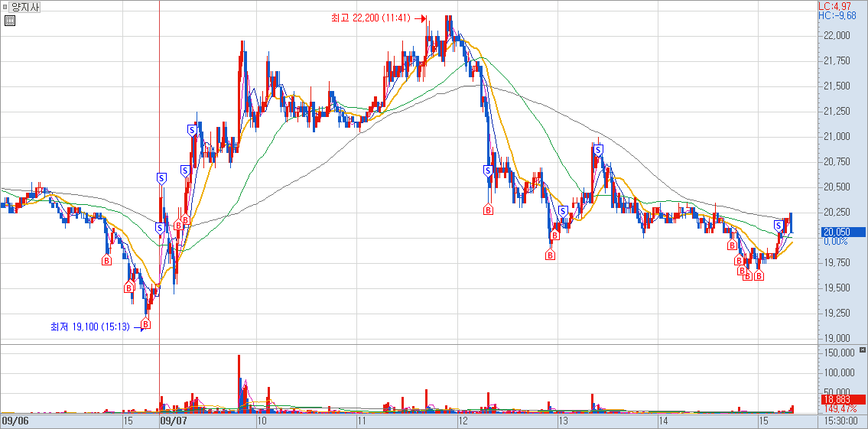This screenshot has width=868, height=429.
Task: Click the 양지사 stock name label
Action: pyautogui.click(x=26, y=7)
